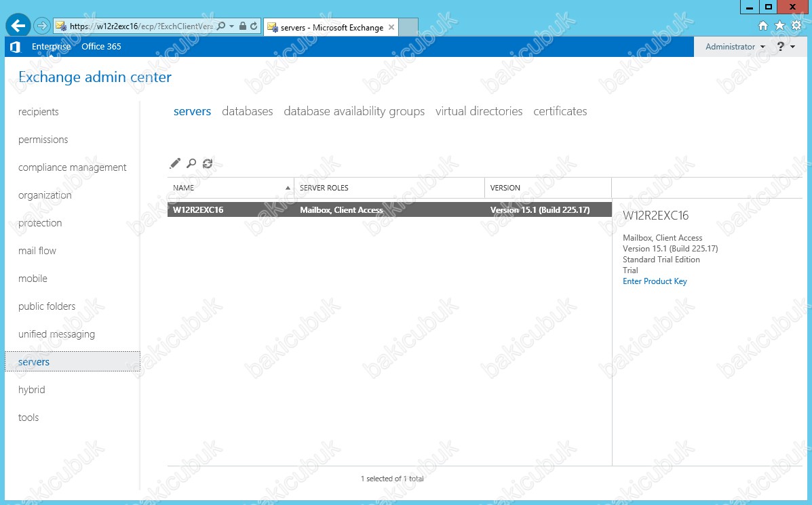The image size is (812, 505).
Task: Refresh the servers list
Action: point(208,163)
